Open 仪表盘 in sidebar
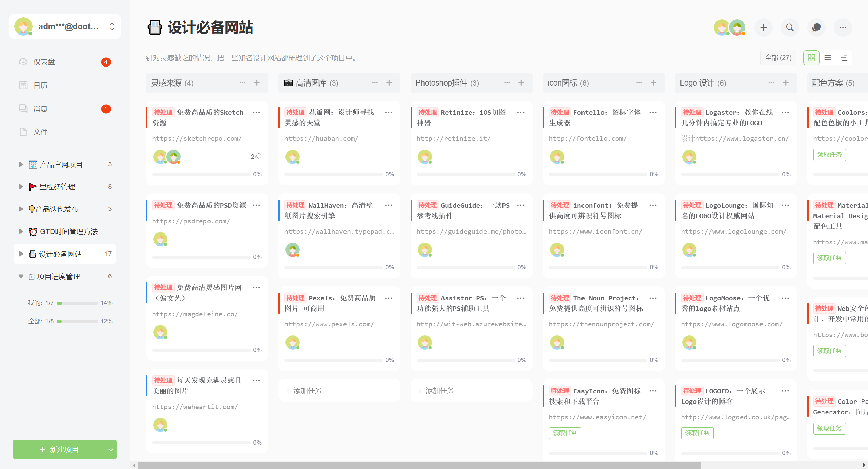868x469 pixels. point(44,62)
